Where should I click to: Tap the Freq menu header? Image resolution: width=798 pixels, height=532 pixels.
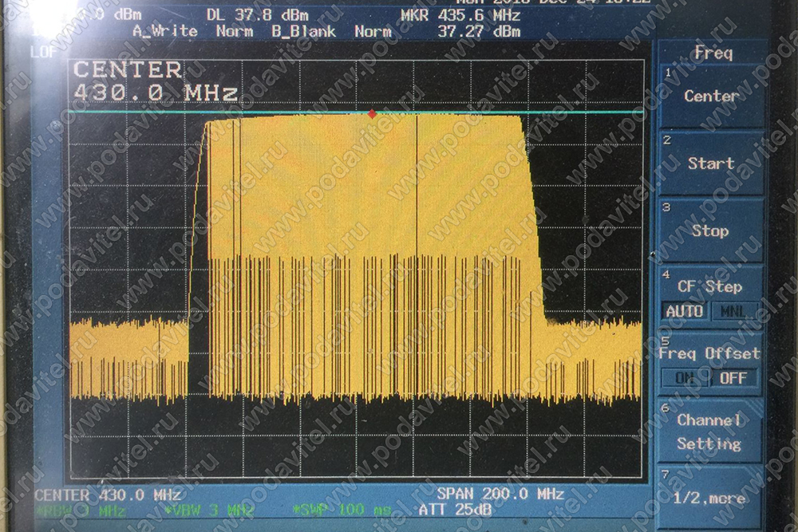(x=713, y=53)
